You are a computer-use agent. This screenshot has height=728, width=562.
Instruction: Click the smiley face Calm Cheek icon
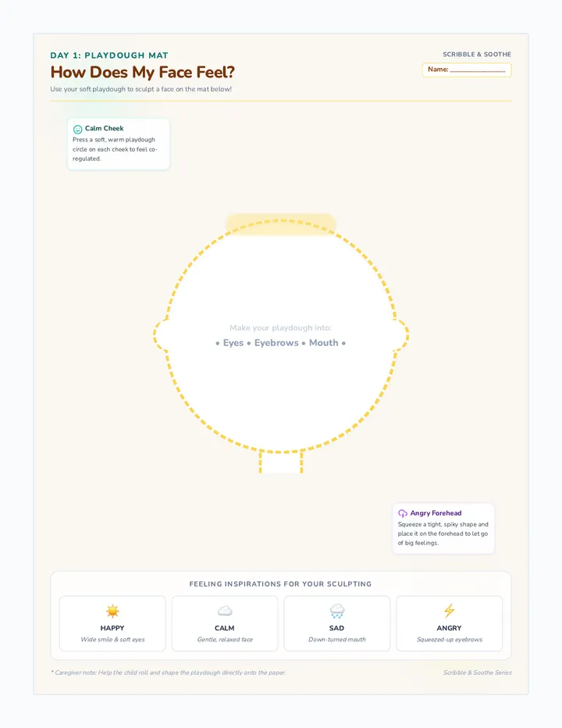[x=77, y=129]
